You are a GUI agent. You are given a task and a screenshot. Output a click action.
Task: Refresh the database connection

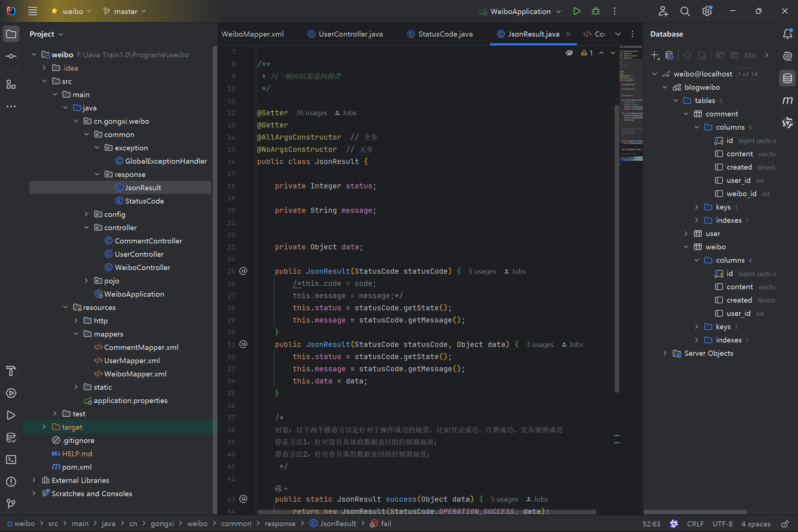pos(687,55)
